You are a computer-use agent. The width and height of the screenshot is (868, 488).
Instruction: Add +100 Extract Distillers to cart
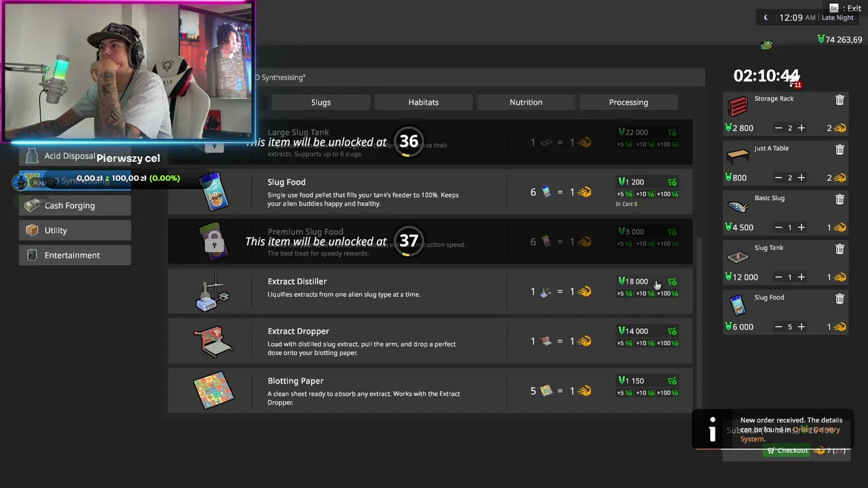(x=667, y=293)
